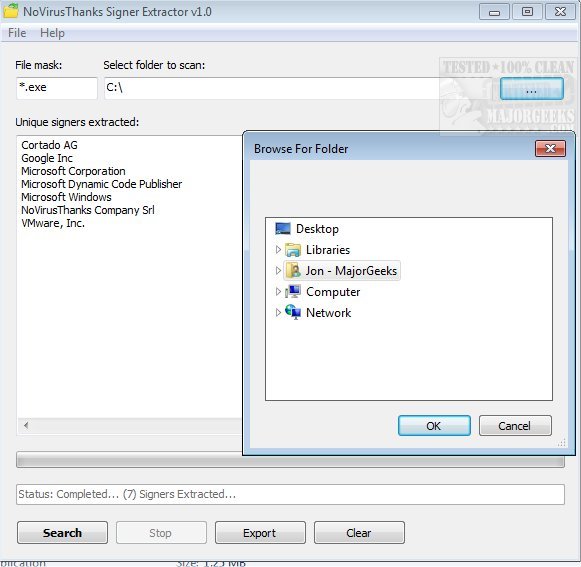Viewport: 581px width, 567px height.
Task: Click the scan progress bar
Action: pos(290,460)
